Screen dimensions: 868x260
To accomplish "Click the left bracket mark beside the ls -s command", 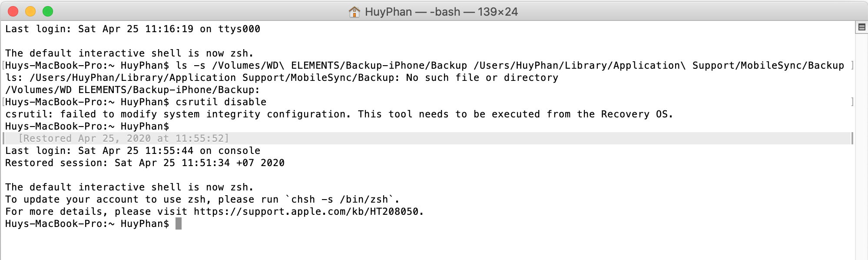I will (x=3, y=65).
